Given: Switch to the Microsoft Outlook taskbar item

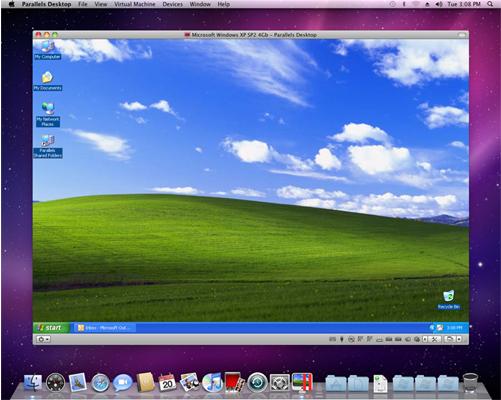Looking at the screenshot, I should 105,328.
